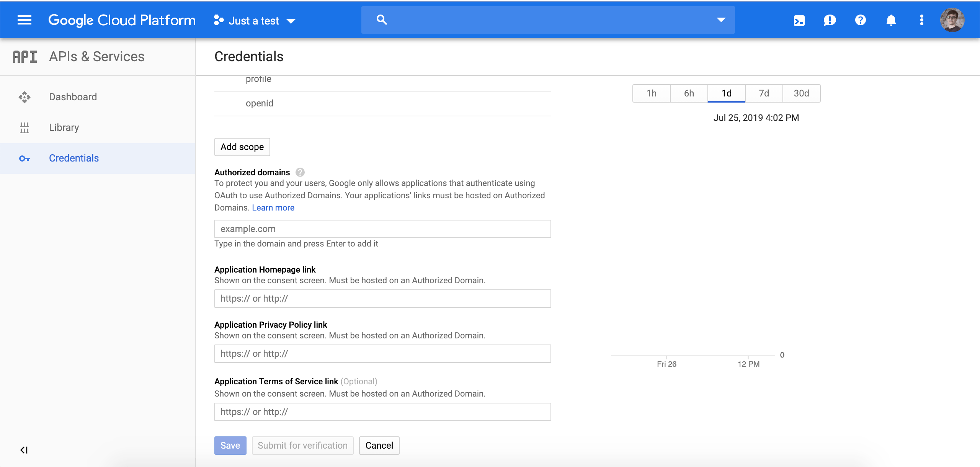
Task: Click the example.com authorized domain field
Action: tap(382, 229)
